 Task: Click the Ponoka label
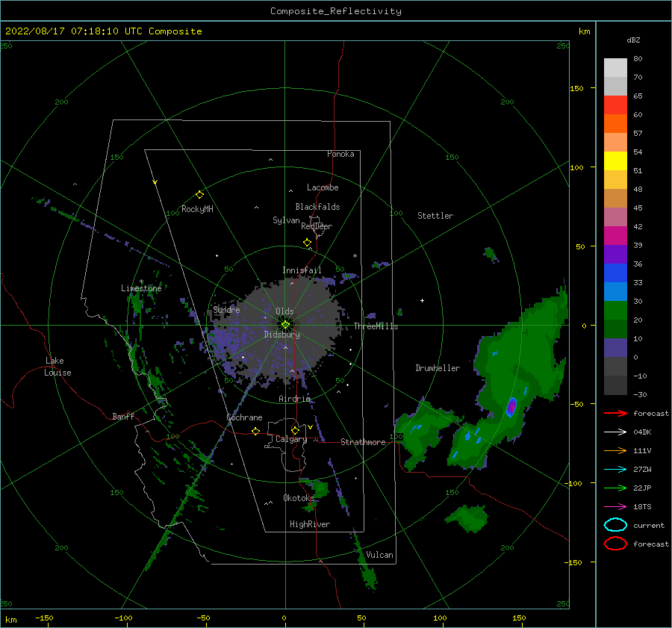point(340,154)
